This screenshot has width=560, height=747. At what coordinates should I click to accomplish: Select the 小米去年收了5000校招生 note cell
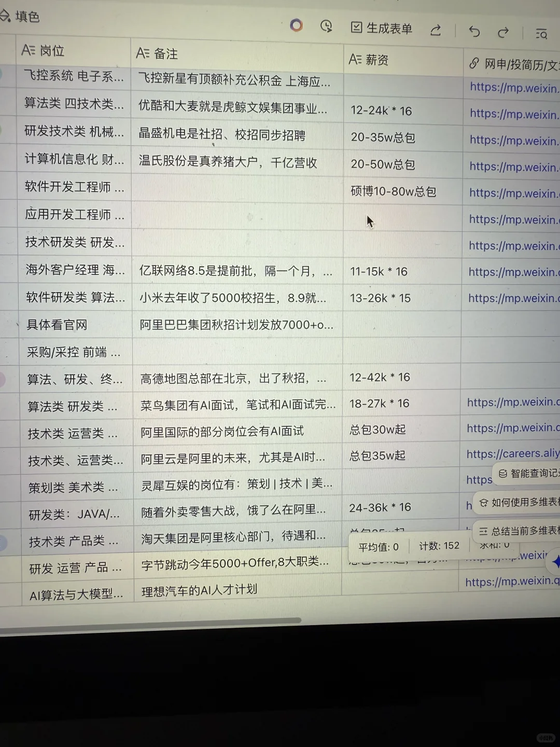click(x=237, y=297)
